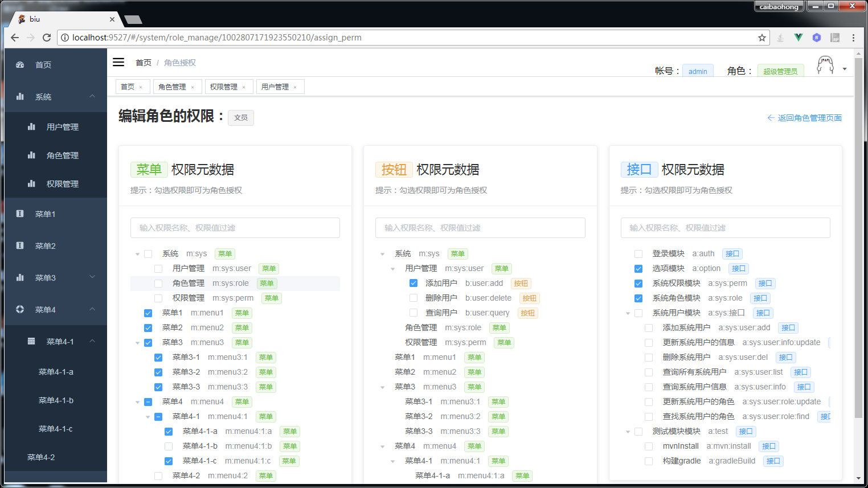Collapse 菜单4 node in button panel tree
This screenshot has width=868, height=488.
click(x=382, y=446)
